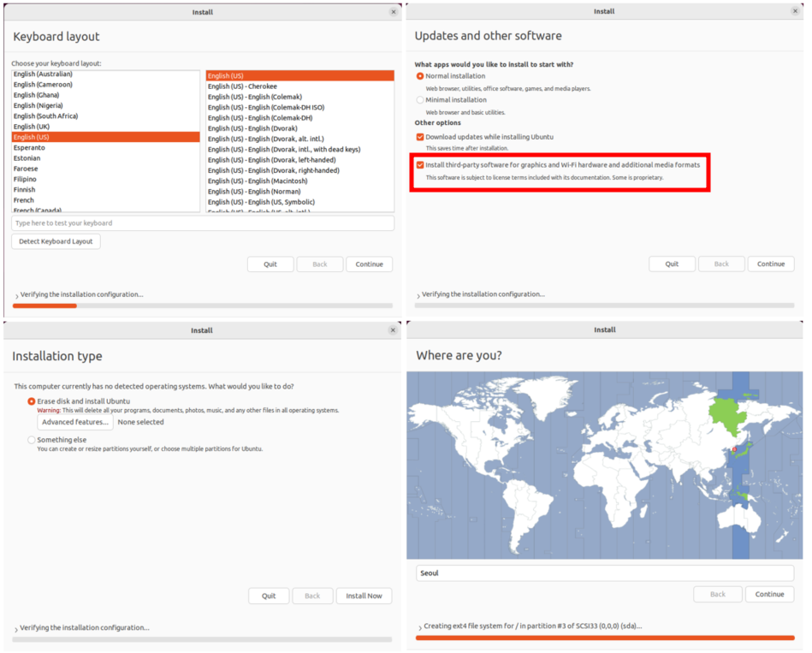
Task: Select English (Macintosh) variant
Action: 299,181
